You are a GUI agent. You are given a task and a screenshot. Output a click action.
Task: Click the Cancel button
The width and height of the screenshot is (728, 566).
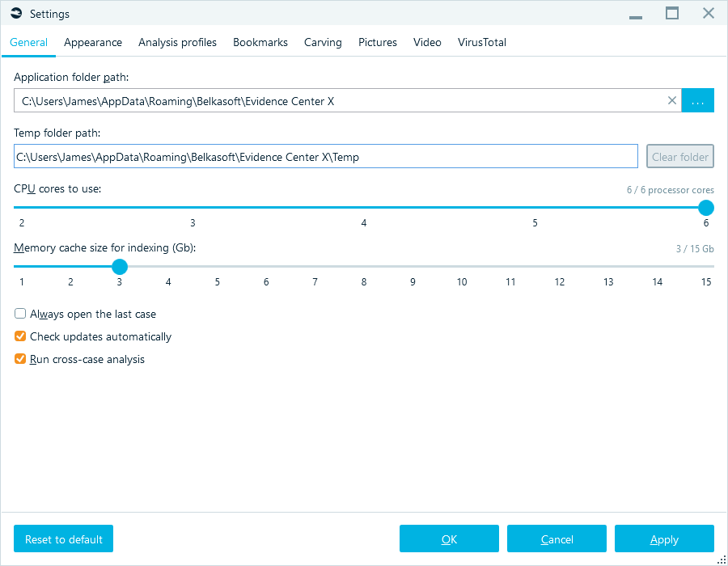pos(557,539)
